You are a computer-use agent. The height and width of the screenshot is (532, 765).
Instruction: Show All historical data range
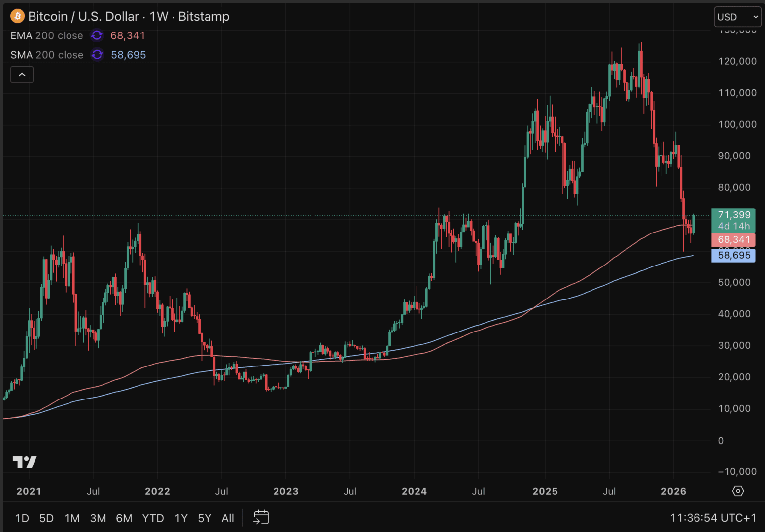click(x=228, y=518)
